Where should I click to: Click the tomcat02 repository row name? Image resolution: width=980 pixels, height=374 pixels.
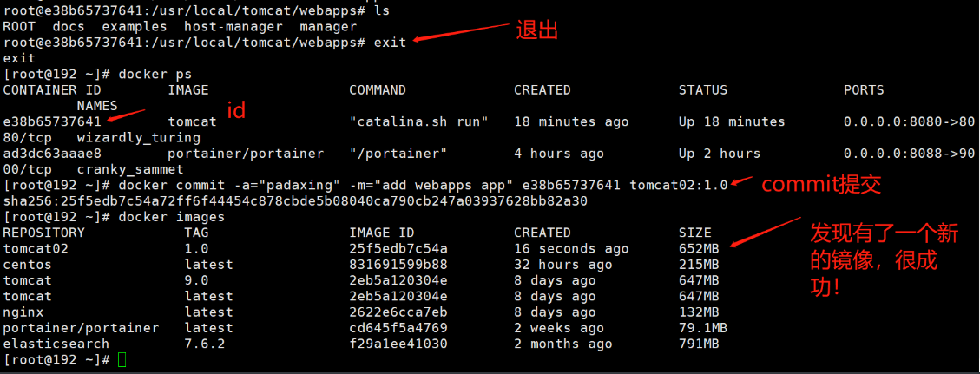click(36, 249)
